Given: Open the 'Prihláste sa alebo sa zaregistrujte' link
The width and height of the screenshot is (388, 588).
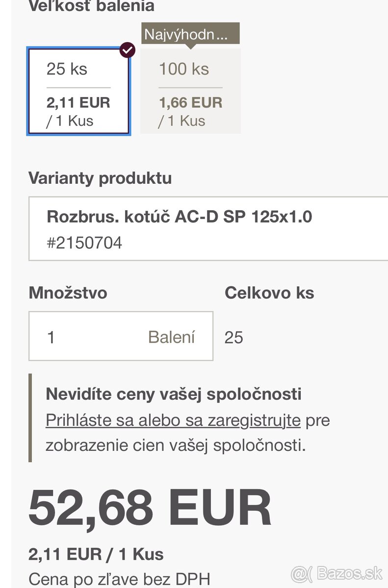Looking at the screenshot, I should pyautogui.click(x=173, y=420).
